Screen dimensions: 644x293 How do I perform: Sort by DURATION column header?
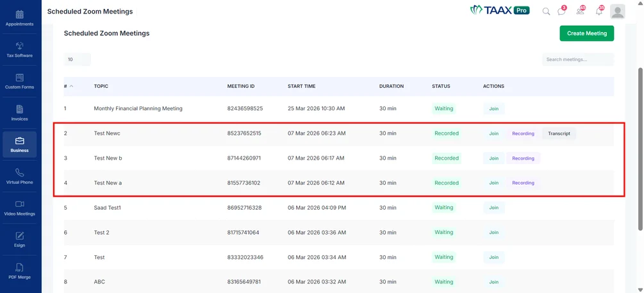click(x=392, y=87)
